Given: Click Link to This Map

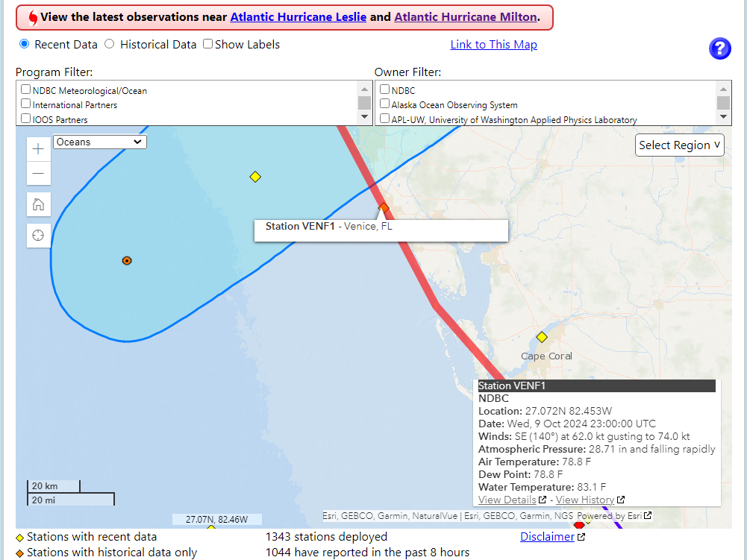Looking at the screenshot, I should tap(493, 44).
